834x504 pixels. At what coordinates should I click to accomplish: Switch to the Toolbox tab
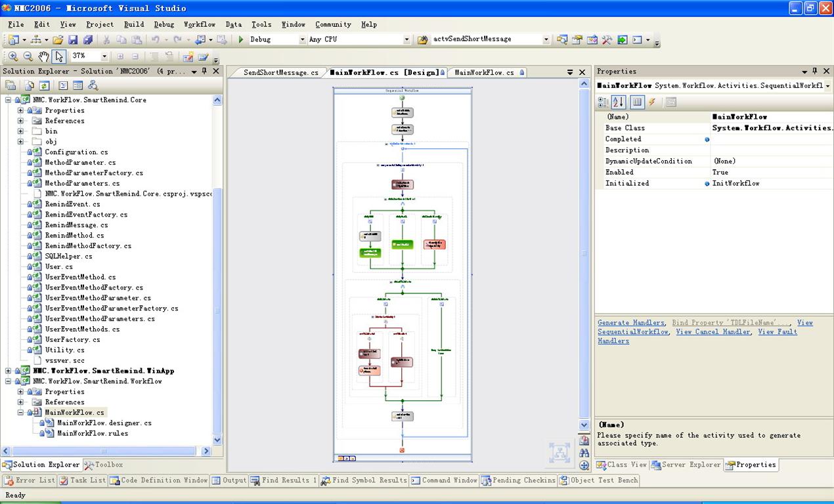[104, 465]
